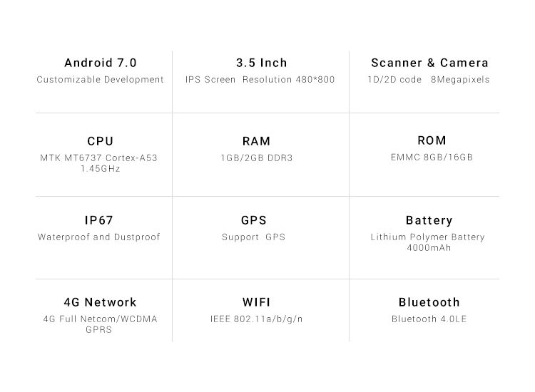Select the Customizable Development text
This screenshot has height=392, width=535.
pos(100,80)
